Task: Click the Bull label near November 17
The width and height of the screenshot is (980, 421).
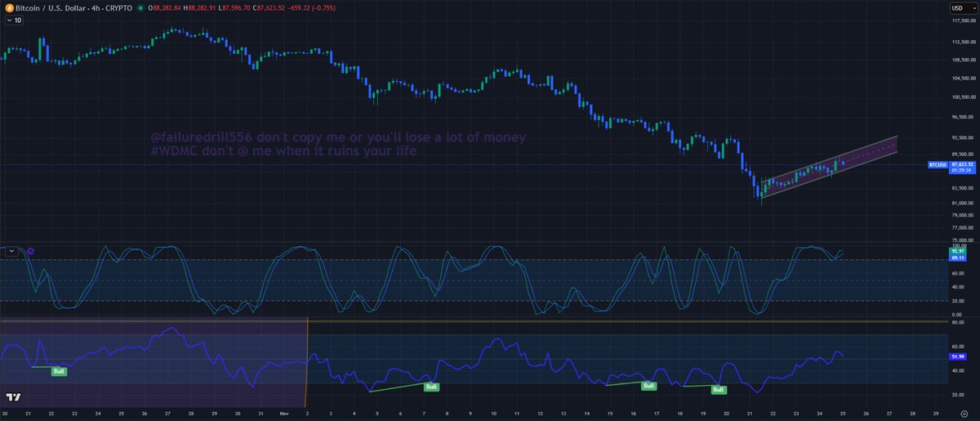Action: (648, 385)
